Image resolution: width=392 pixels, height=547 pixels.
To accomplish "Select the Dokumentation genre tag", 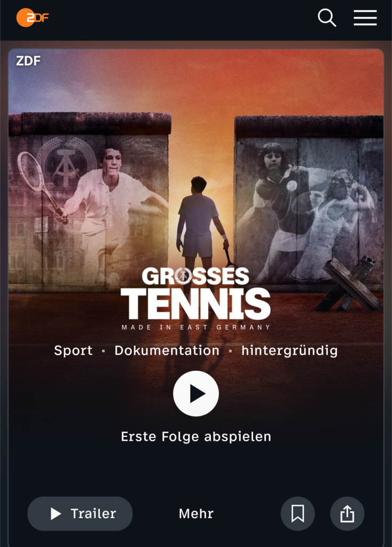I will (x=167, y=350).
